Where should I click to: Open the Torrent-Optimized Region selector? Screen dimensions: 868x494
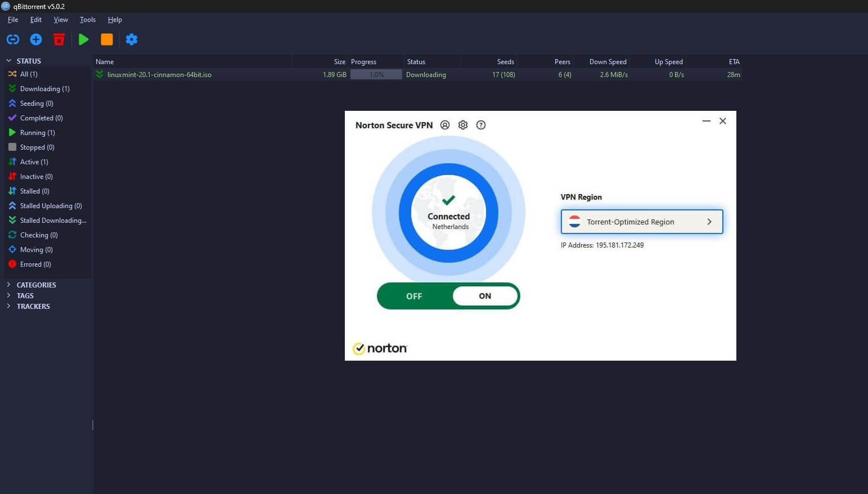pyautogui.click(x=641, y=222)
